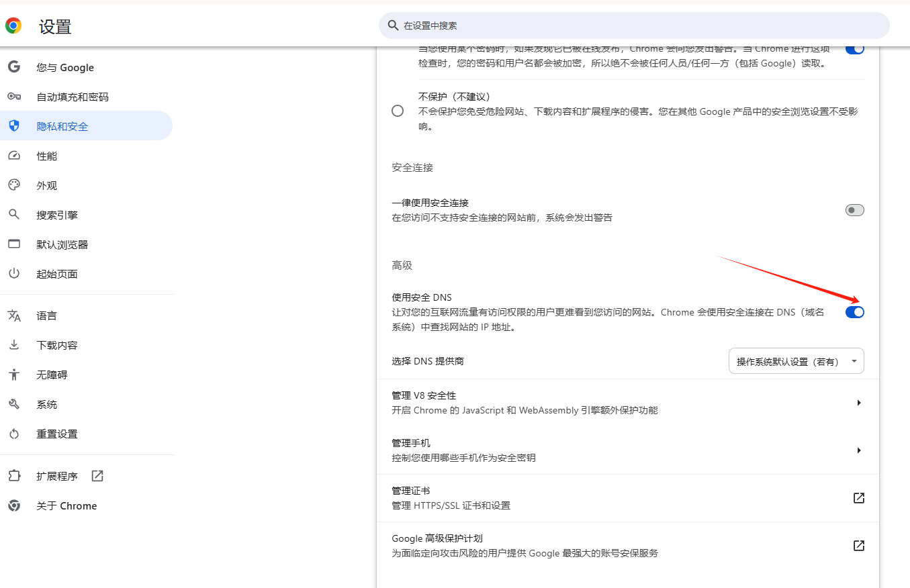
Task: Click the 管理证书 row title
Action: pos(411,491)
